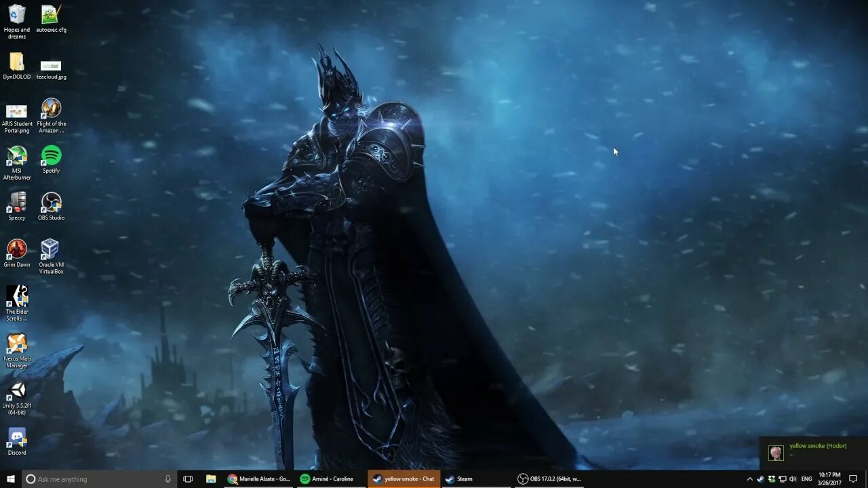Switch to the Marielle Alzate Chrome window
Screen dimensions: 868x488
[259, 479]
